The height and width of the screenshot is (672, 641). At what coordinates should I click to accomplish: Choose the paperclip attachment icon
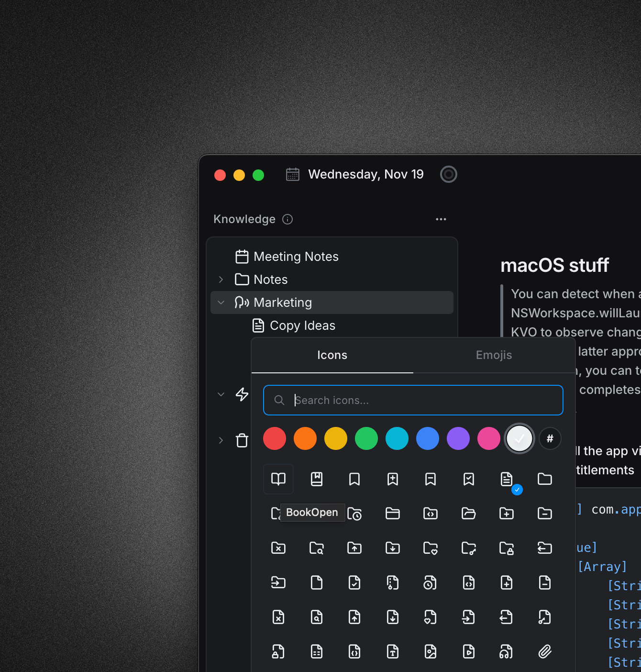(x=545, y=651)
